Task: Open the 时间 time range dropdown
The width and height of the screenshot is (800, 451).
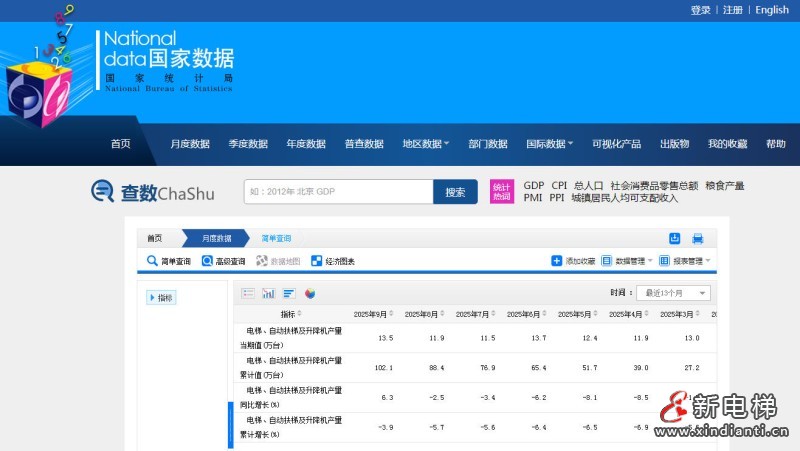Action: 675,293
